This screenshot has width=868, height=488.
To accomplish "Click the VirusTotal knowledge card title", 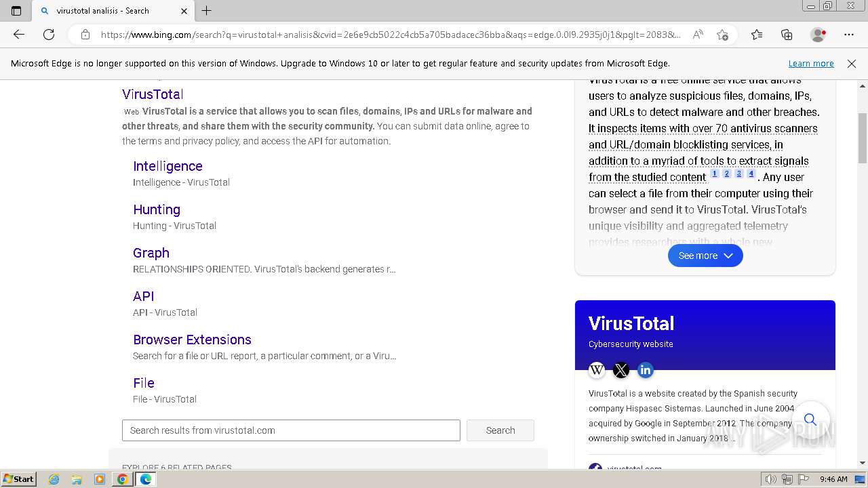I will (x=631, y=323).
